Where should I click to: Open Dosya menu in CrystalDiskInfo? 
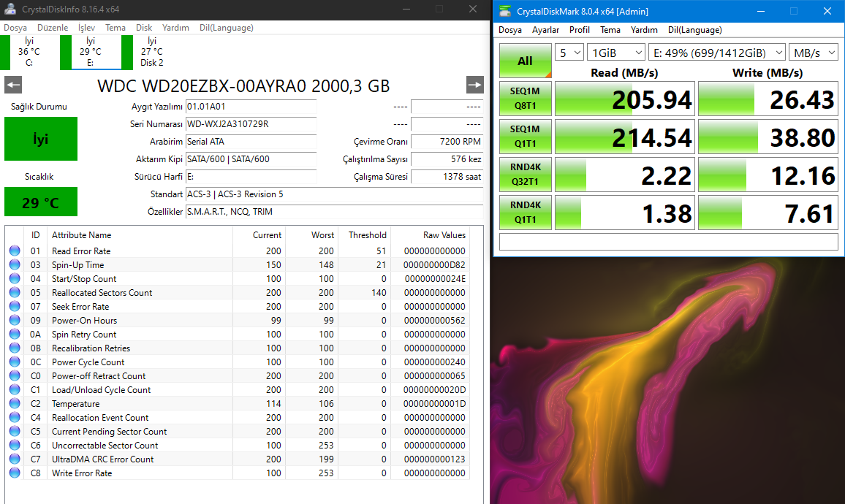[15, 28]
